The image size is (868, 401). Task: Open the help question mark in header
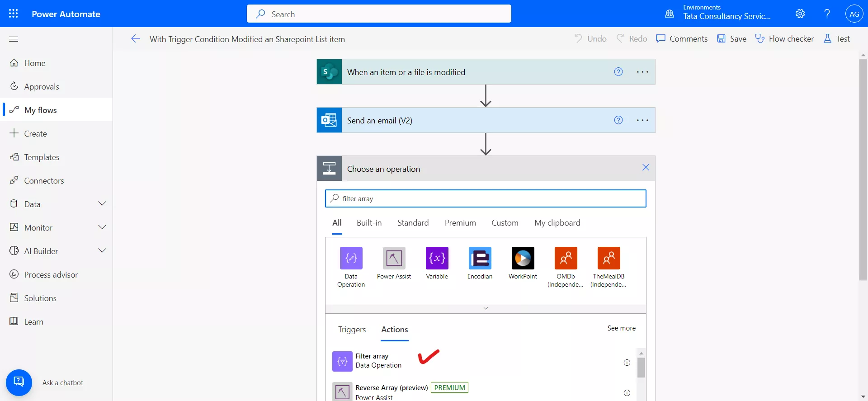tap(827, 14)
